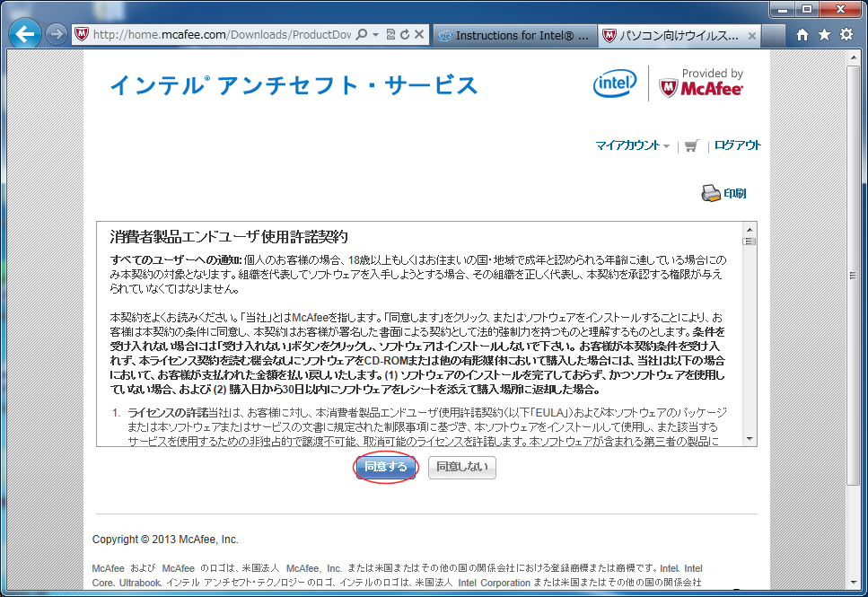Click EULA box scroll down arrow

pos(750,439)
